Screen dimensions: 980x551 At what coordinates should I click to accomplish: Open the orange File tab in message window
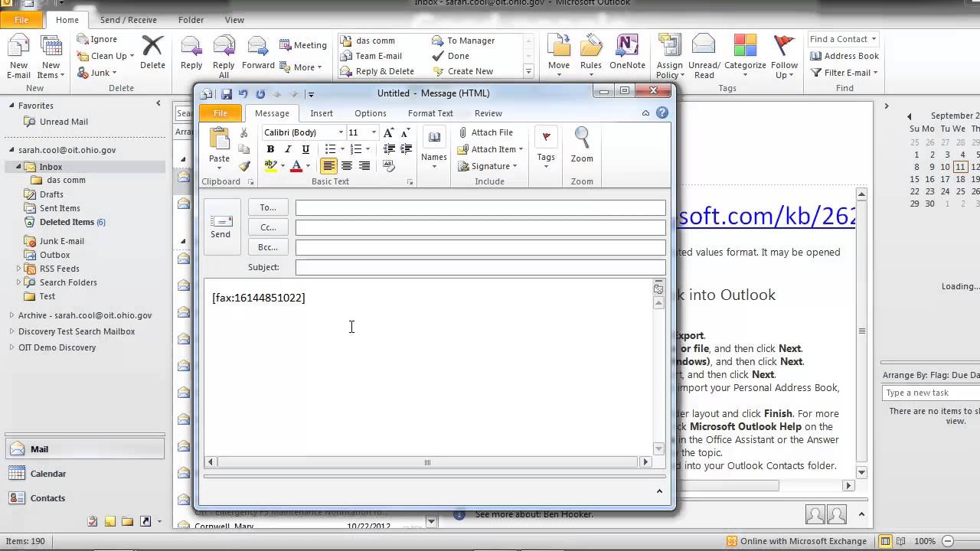coord(220,113)
